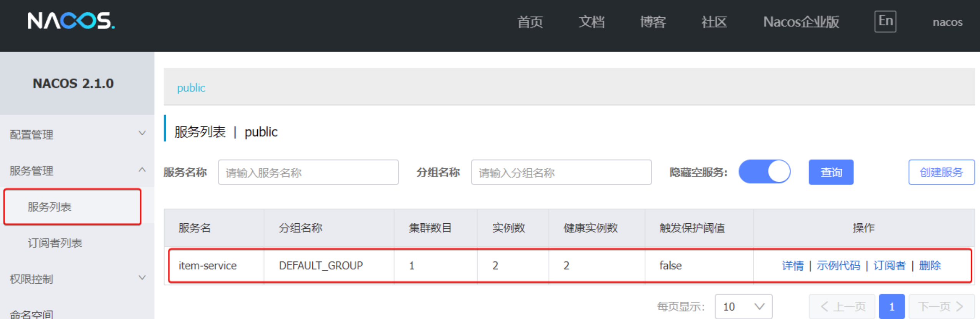
Task: Select the public namespace tab
Action: click(191, 88)
